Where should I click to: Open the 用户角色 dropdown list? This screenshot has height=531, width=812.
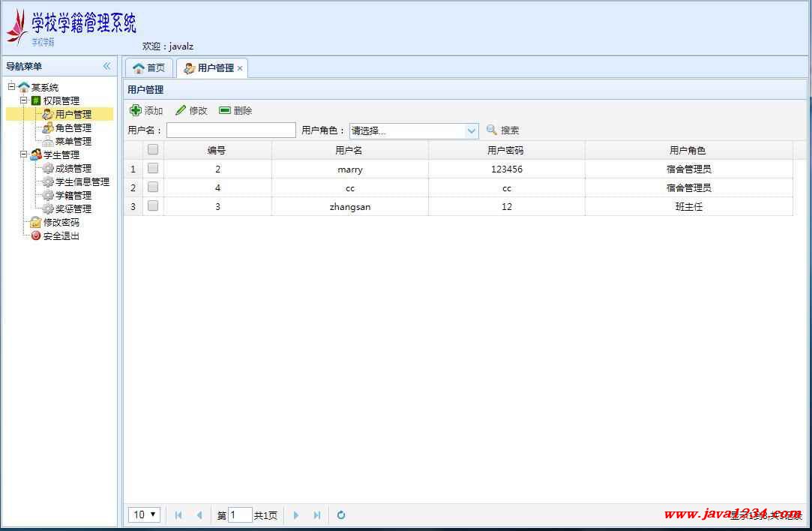(472, 130)
